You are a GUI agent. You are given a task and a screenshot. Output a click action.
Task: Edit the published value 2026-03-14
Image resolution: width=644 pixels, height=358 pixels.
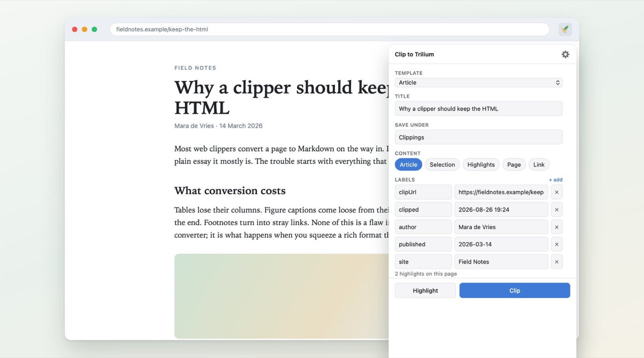coord(501,244)
